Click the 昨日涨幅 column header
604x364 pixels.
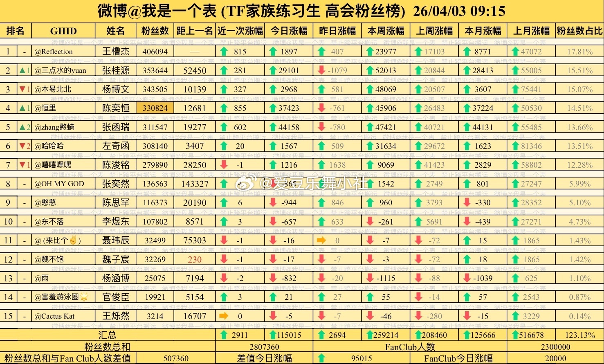(x=337, y=31)
